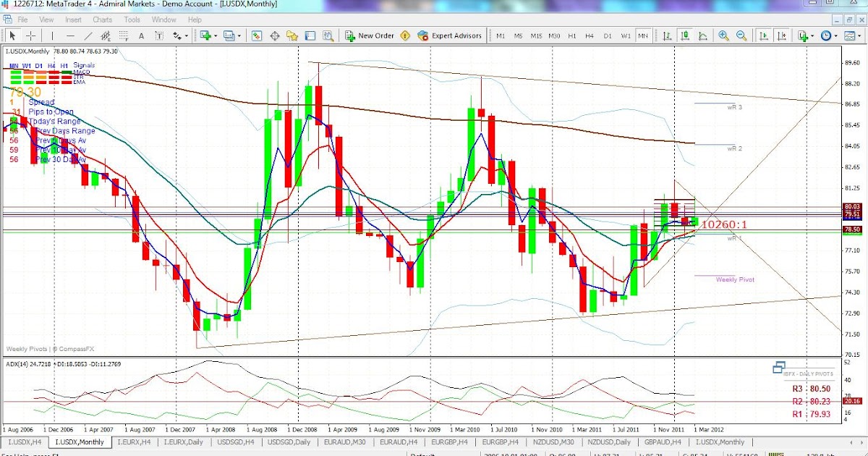Viewport: 868px width, 456px height.
Task: Expand the arrows objects dropdown arrow
Action: (x=187, y=35)
